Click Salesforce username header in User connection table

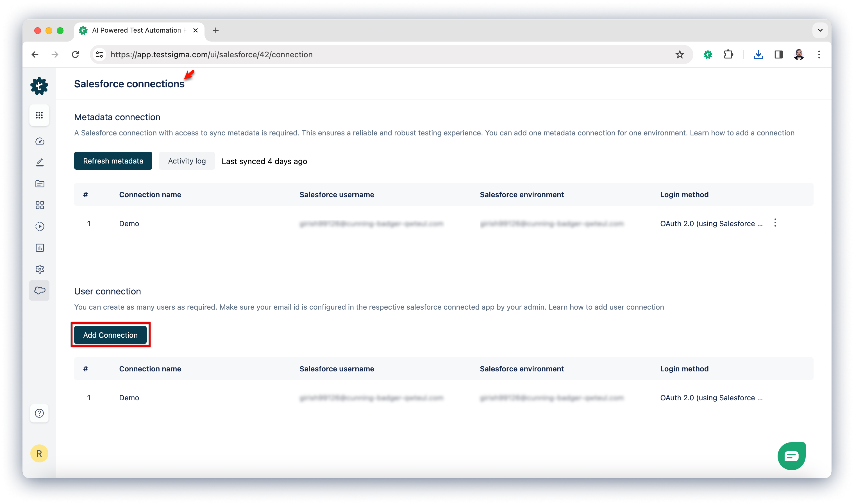(337, 369)
